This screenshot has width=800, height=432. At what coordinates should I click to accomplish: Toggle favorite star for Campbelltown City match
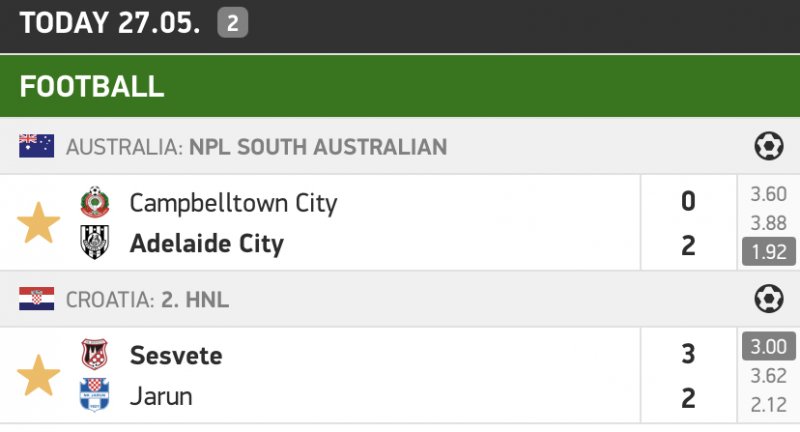39,223
